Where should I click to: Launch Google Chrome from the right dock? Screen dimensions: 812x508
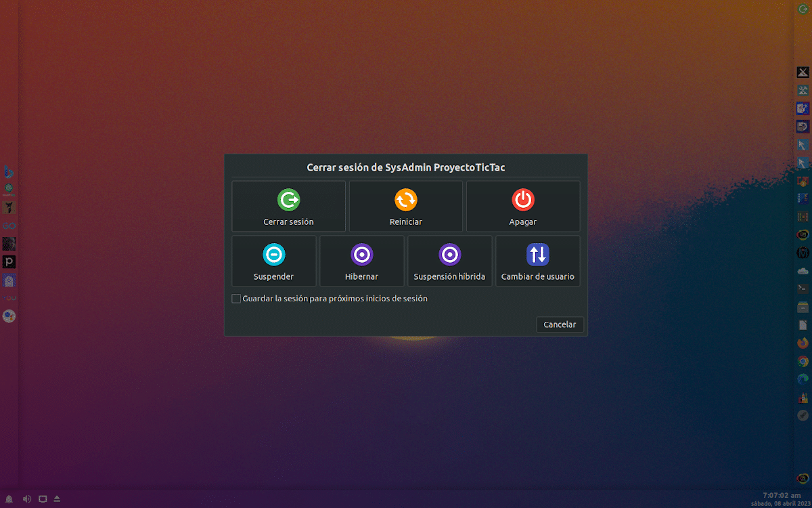pyautogui.click(x=803, y=361)
